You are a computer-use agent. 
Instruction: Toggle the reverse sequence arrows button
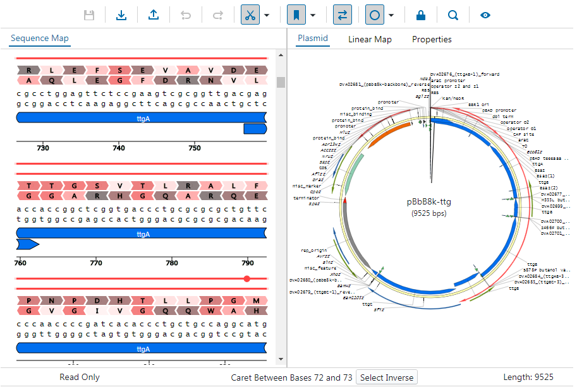coord(343,15)
